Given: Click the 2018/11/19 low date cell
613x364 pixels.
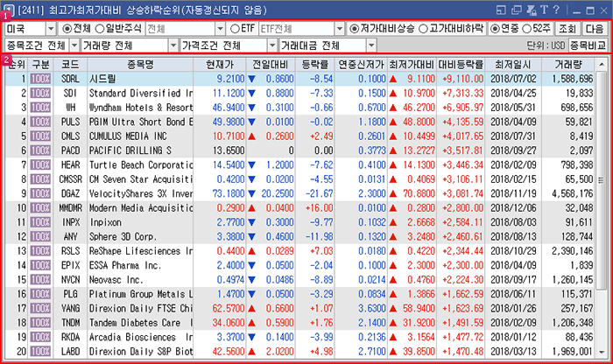Looking at the screenshot, I should tap(513, 193).
